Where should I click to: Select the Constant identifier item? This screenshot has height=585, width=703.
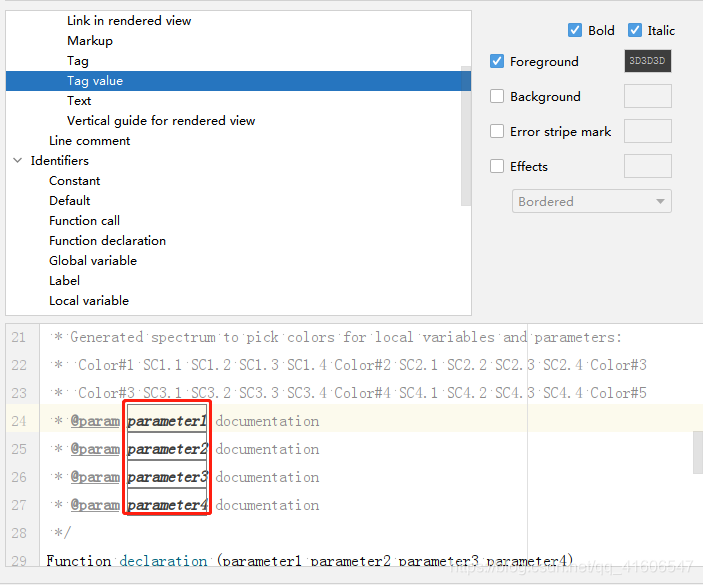click(x=74, y=181)
